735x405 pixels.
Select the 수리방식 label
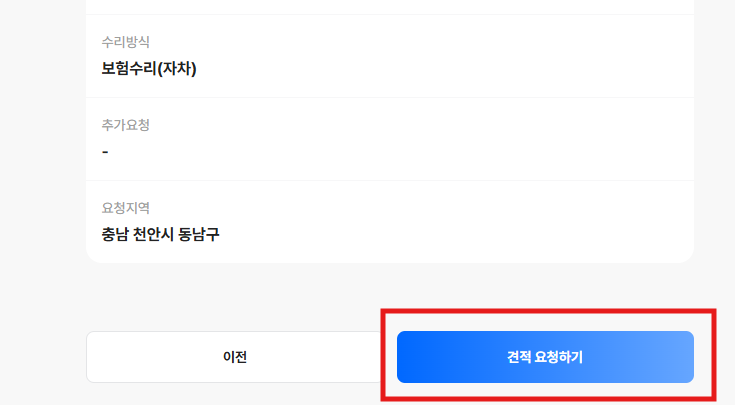125,42
